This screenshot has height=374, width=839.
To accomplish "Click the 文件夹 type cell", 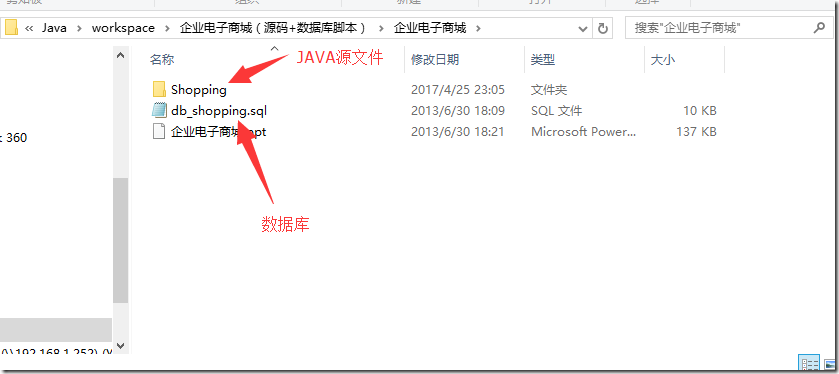I will tap(548, 90).
